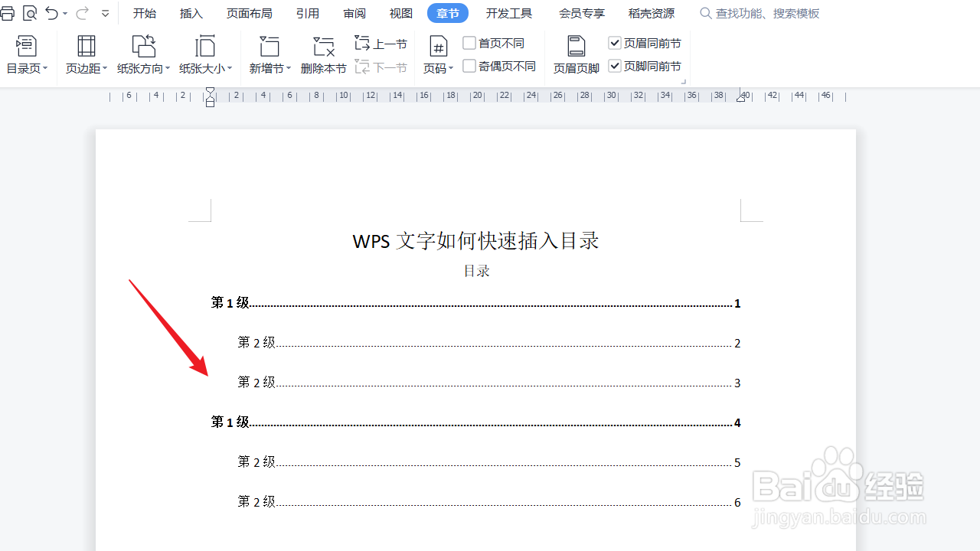Click the 下一节 next section button
Image resolution: width=980 pixels, height=551 pixels.
click(381, 67)
